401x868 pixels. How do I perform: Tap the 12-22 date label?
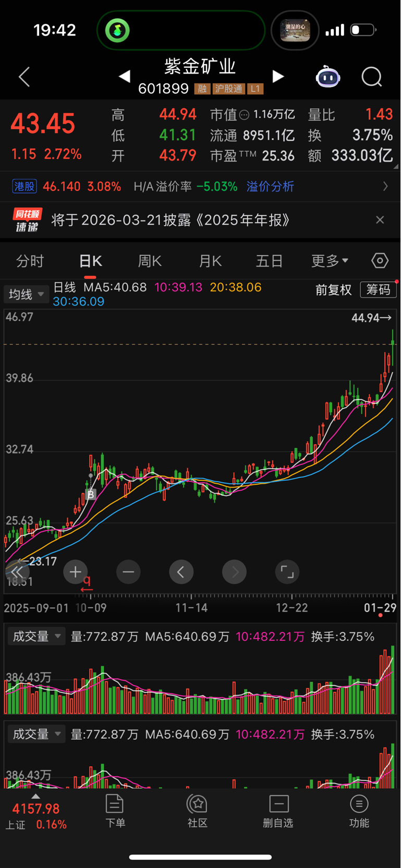click(292, 608)
